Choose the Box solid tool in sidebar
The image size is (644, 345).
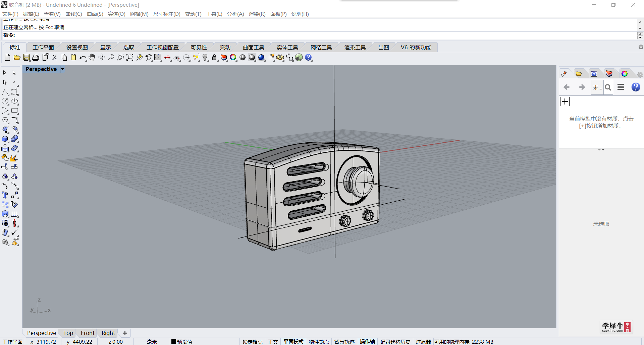[x=5, y=139]
